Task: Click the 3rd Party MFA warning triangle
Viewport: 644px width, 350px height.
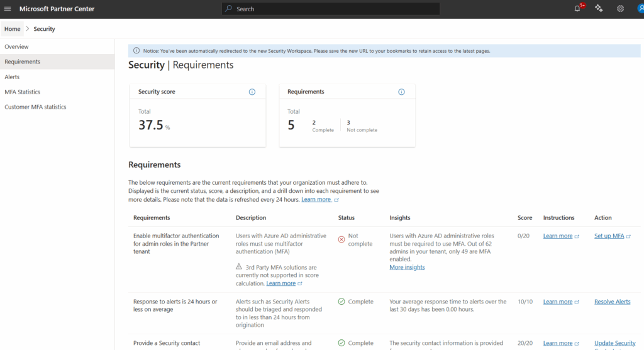Action: [239, 266]
